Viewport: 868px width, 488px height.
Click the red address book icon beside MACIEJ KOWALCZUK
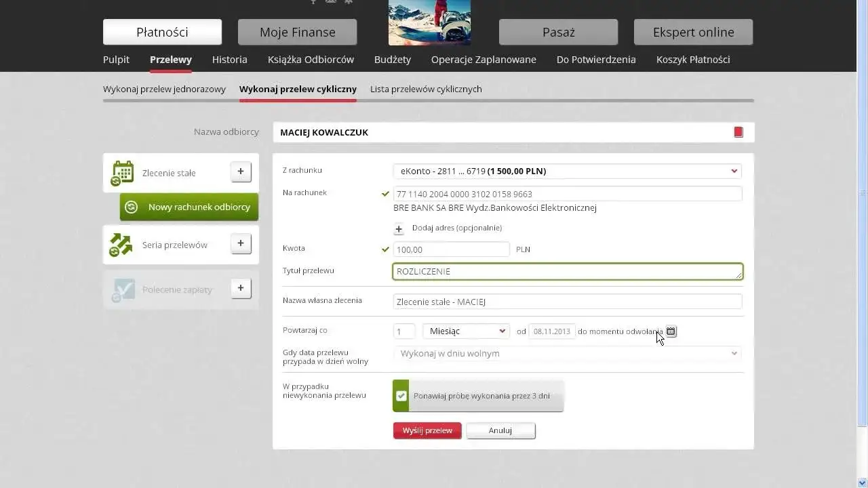738,132
